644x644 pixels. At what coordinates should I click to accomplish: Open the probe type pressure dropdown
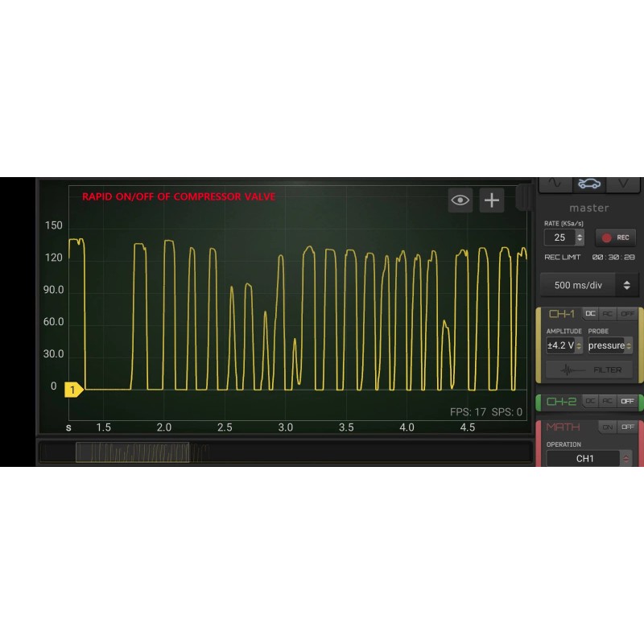609,345
